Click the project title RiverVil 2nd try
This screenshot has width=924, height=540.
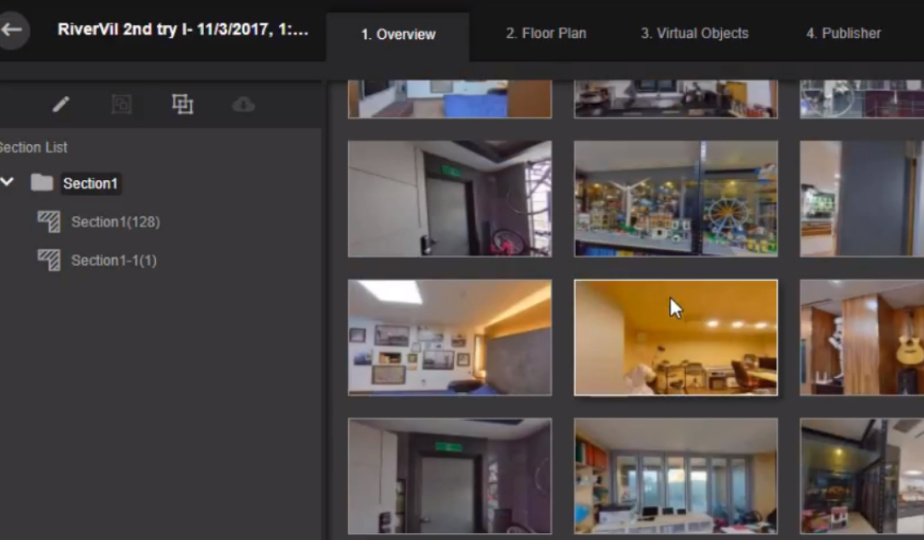pyautogui.click(x=183, y=29)
